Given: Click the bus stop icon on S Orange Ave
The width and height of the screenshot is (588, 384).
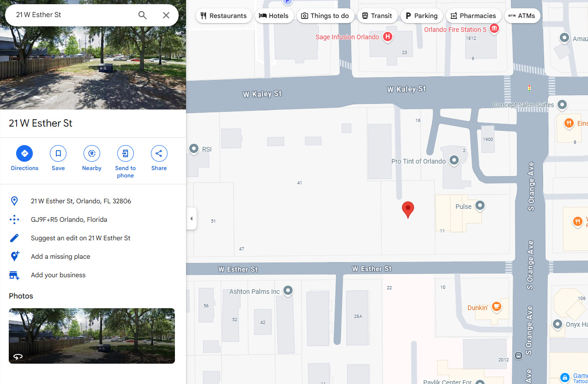Looking at the screenshot, I should point(518,356).
